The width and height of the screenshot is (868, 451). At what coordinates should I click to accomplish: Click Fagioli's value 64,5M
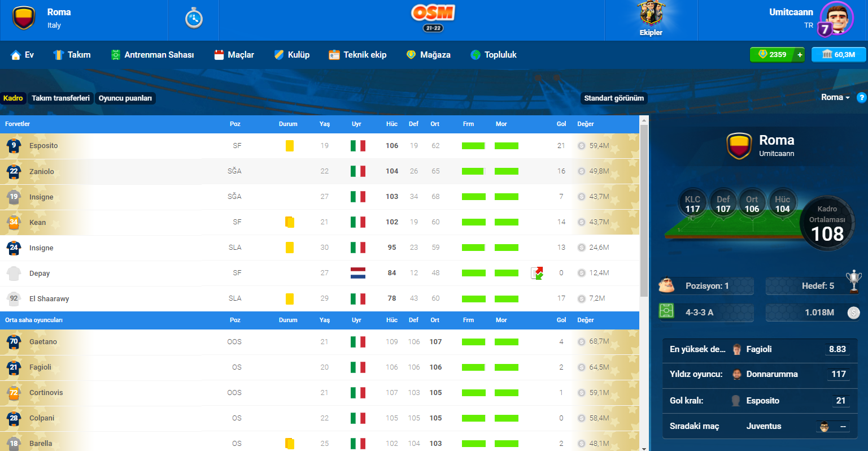(599, 367)
